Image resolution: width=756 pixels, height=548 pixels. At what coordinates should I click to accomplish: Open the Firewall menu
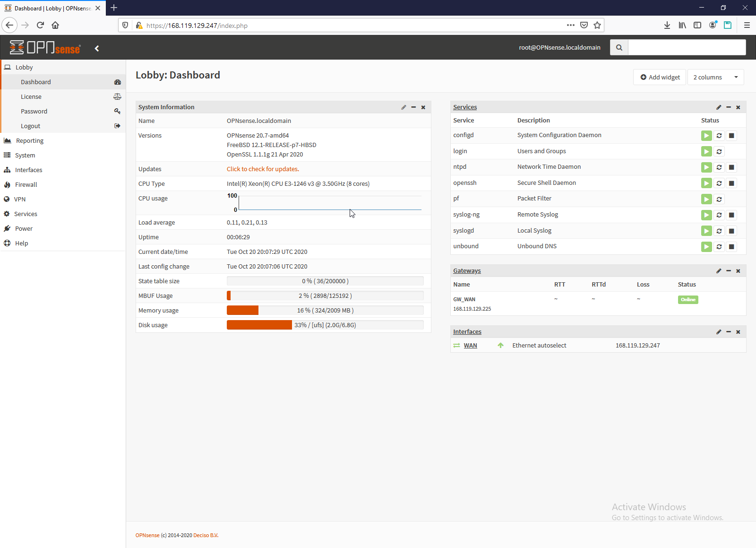pos(63,184)
